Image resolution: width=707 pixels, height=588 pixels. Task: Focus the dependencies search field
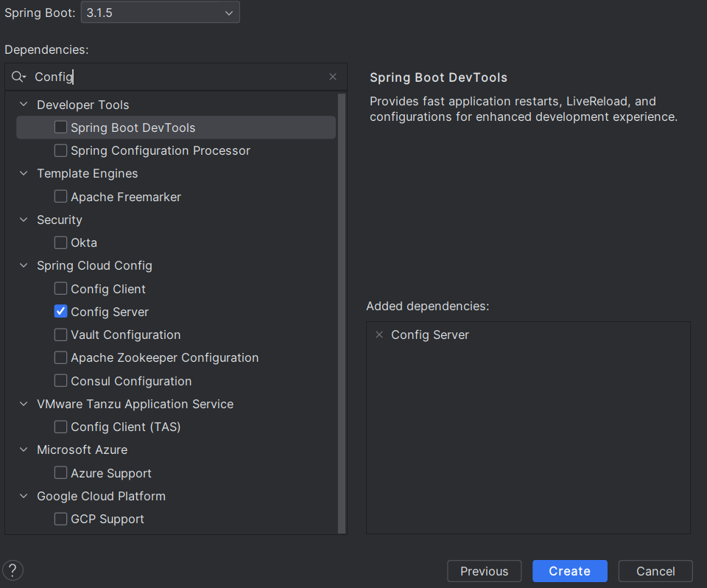[176, 77]
